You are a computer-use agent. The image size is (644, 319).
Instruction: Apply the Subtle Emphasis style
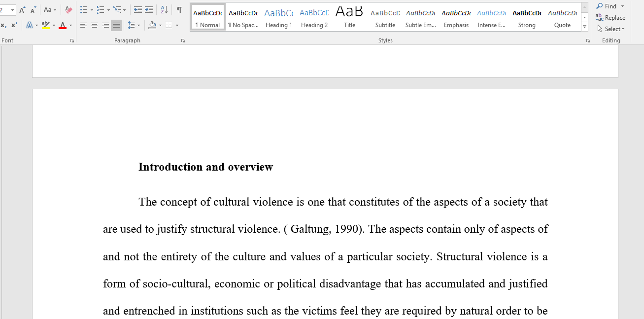[421, 17]
